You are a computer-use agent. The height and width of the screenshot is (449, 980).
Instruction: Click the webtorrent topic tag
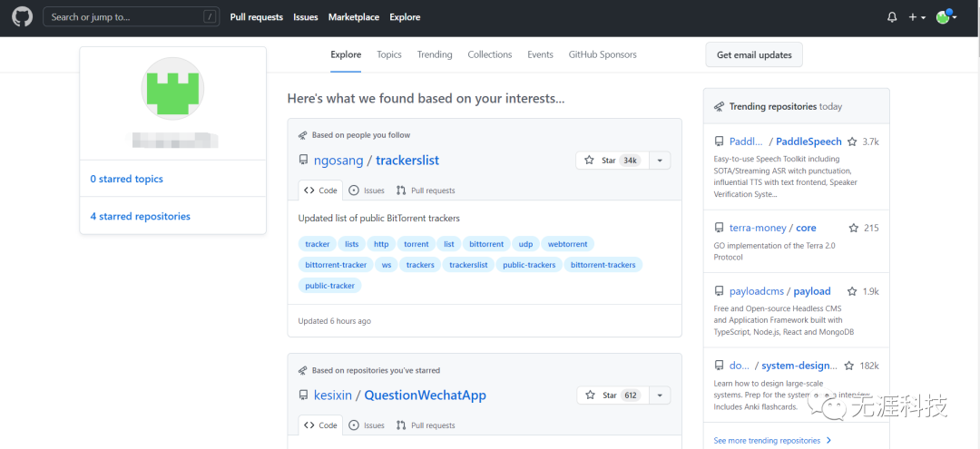(x=567, y=244)
